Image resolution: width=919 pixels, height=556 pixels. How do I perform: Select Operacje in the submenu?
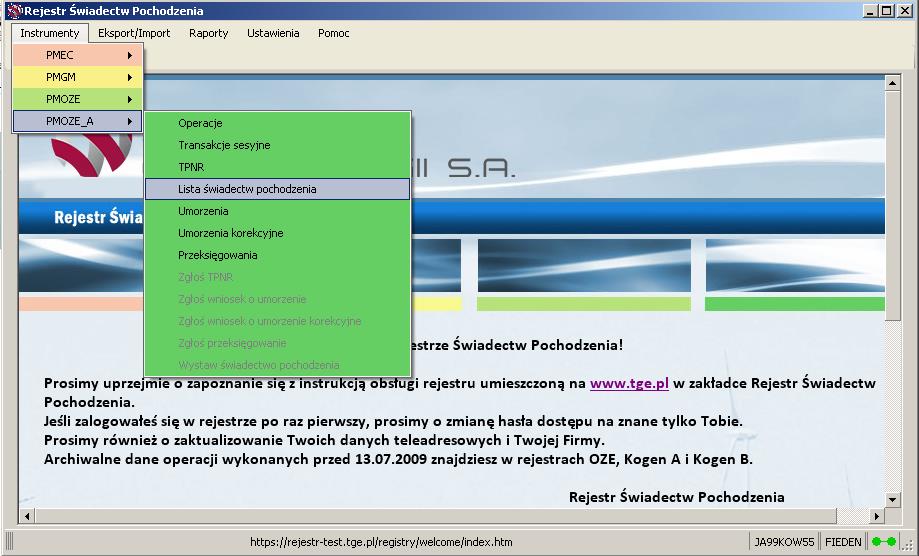[277, 123]
